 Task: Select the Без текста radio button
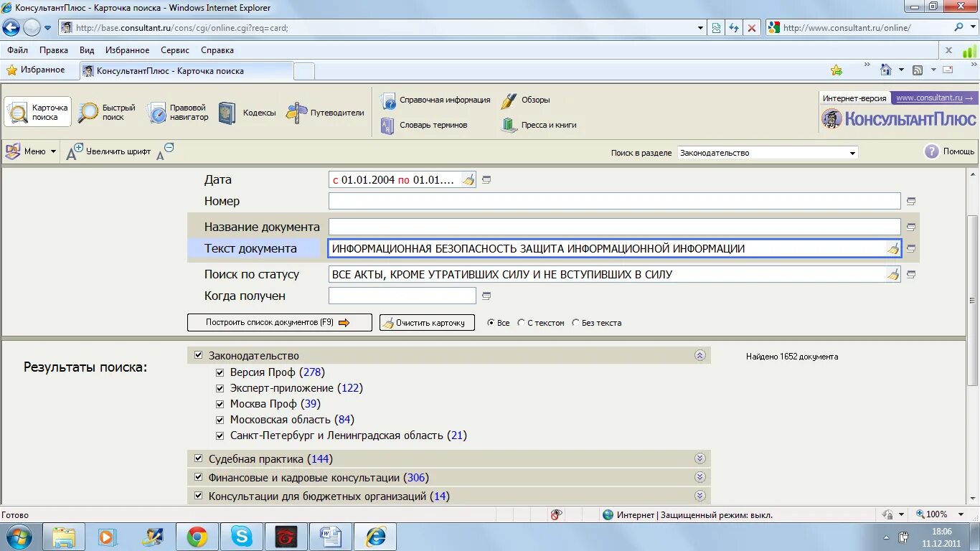[x=575, y=323]
